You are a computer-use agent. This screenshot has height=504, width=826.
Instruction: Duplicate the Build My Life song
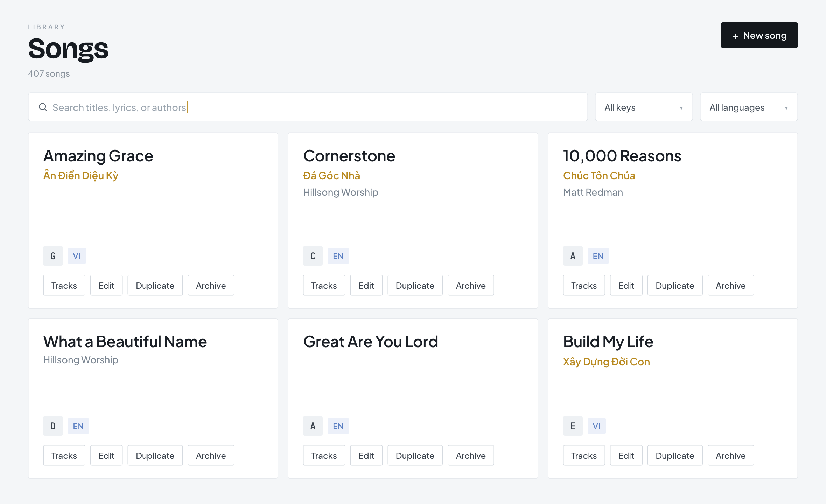[675, 455]
